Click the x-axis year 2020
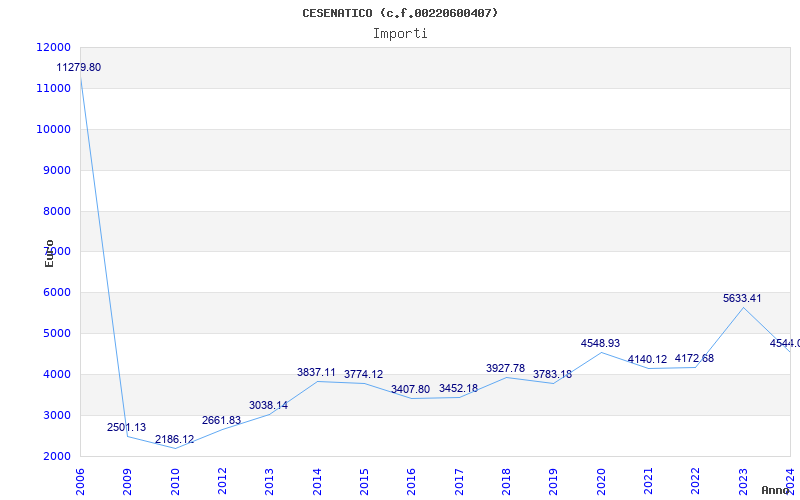The width and height of the screenshot is (800, 500). click(x=601, y=481)
